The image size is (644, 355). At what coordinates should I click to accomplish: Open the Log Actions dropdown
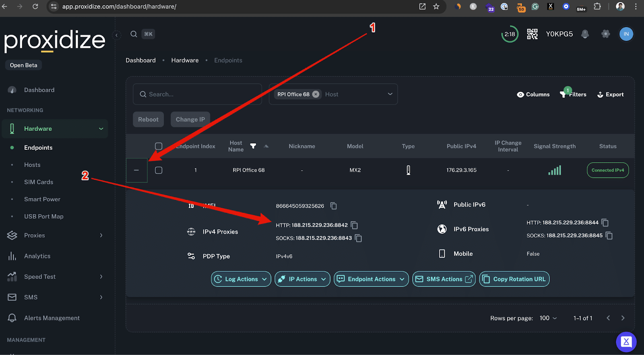241,279
